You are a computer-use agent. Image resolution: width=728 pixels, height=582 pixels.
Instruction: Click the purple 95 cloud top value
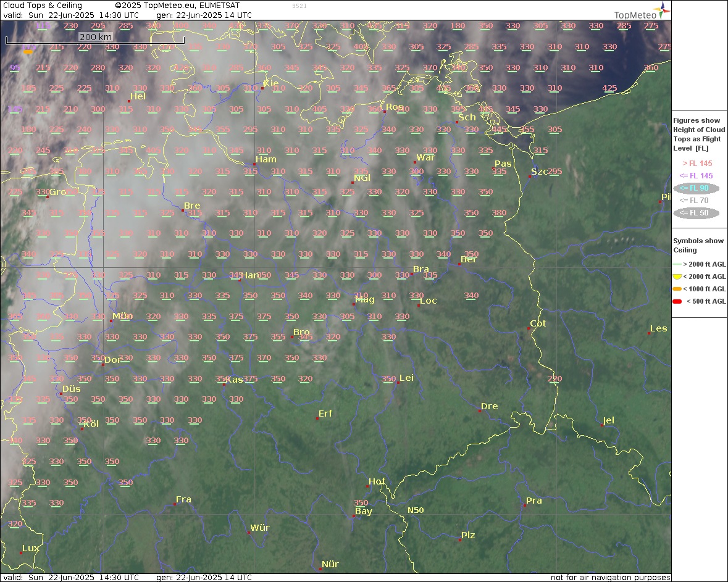[x=15, y=67]
